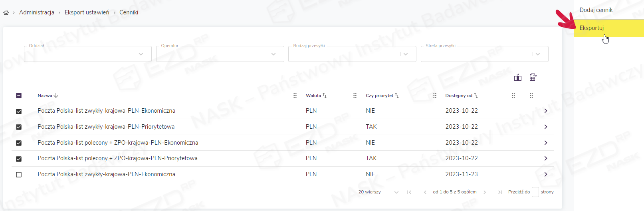Sort by Dostępny od column arrows

476,96
